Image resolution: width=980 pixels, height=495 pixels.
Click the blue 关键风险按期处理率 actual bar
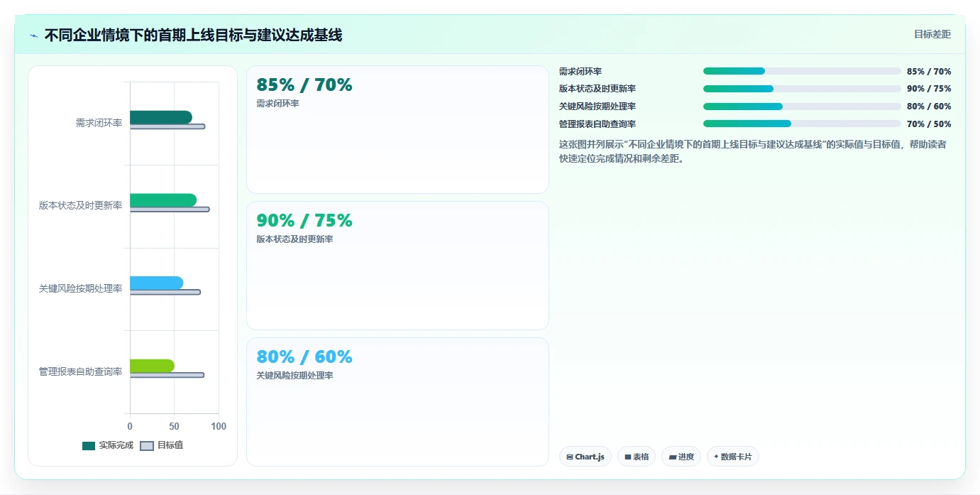pyautogui.click(x=157, y=283)
